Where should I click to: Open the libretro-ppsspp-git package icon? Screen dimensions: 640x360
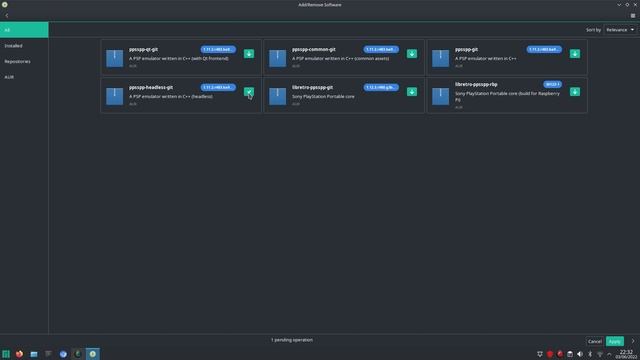[x=278, y=96]
